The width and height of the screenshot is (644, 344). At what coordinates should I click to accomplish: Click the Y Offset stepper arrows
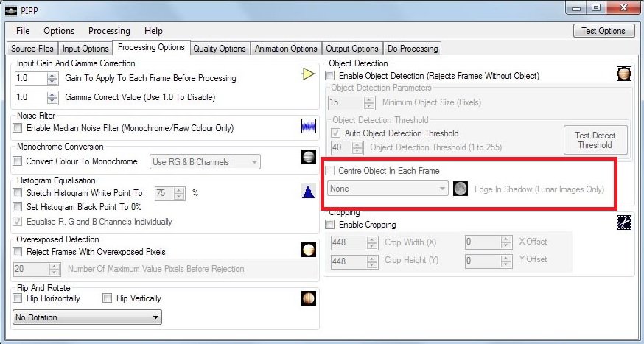click(x=507, y=261)
